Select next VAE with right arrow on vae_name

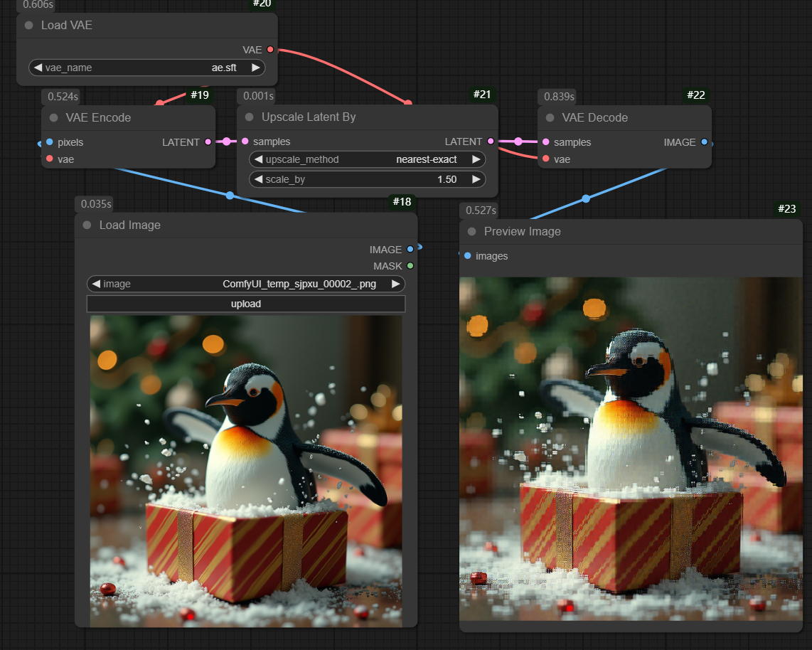pyautogui.click(x=255, y=68)
